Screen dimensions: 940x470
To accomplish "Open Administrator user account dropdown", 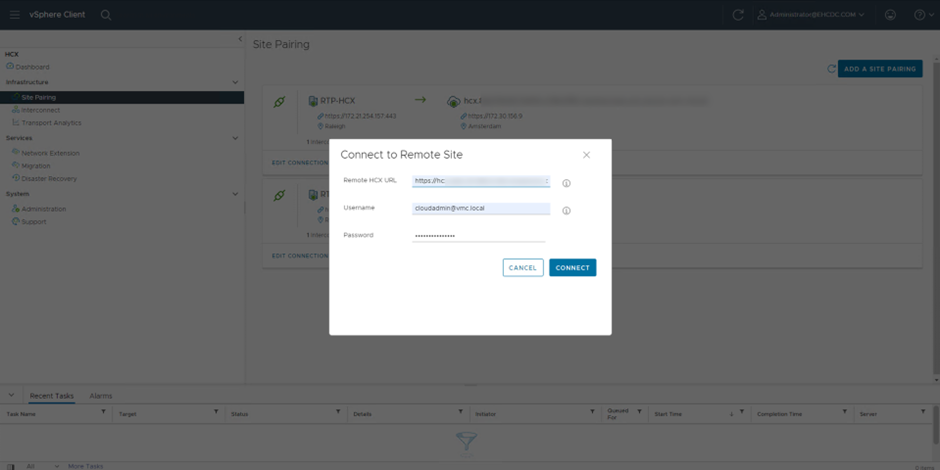I will click(811, 15).
